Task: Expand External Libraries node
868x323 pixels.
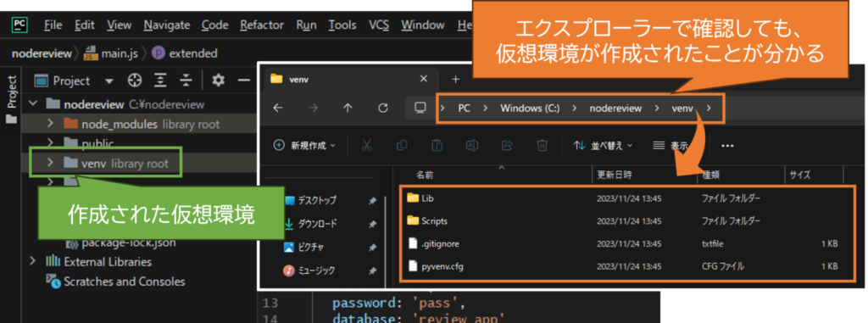Action: (33, 261)
